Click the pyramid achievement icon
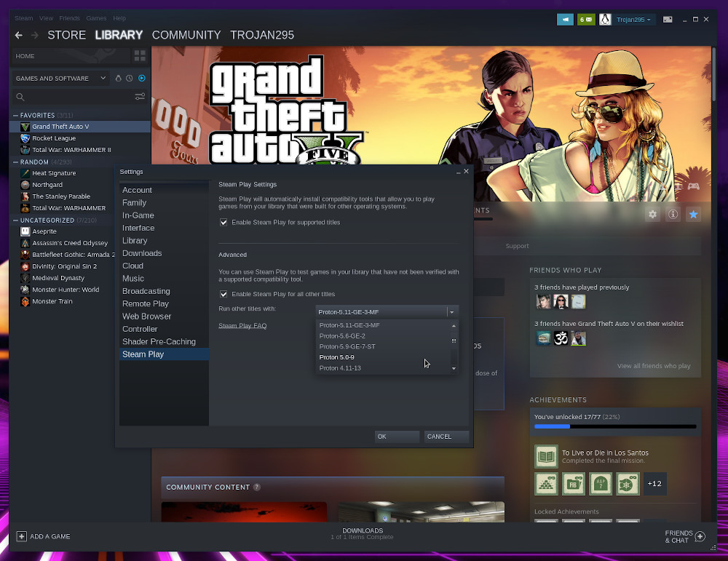Viewport: 728px width, 561px height. coord(546,484)
